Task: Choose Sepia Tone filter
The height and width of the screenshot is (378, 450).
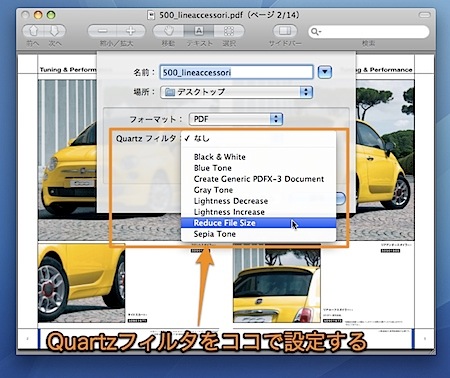Action: [x=258, y=234]
